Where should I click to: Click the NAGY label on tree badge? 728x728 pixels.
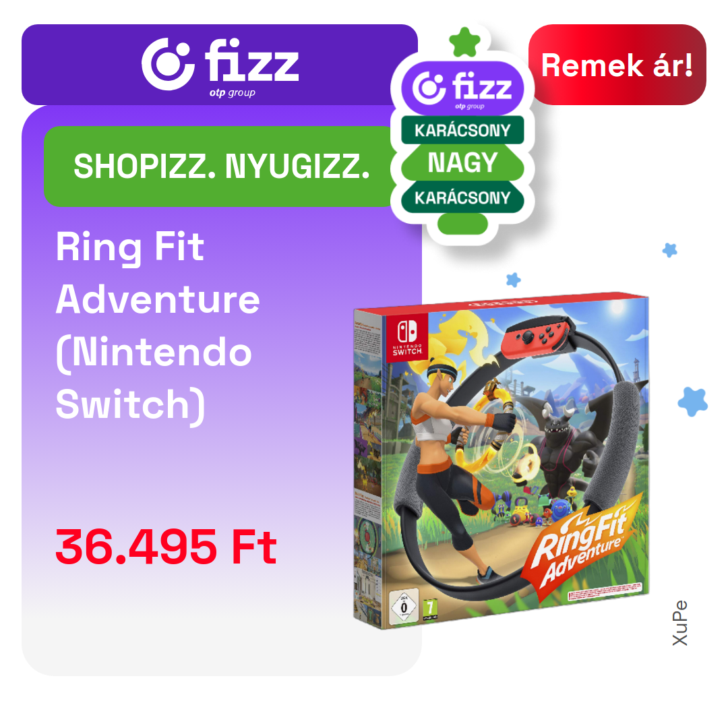[462, 163]
